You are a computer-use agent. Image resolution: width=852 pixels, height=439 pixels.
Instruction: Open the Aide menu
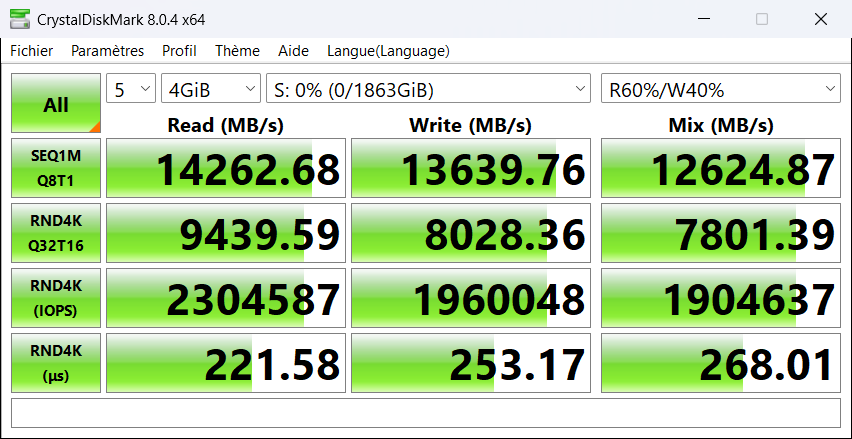tap(293, 51)
